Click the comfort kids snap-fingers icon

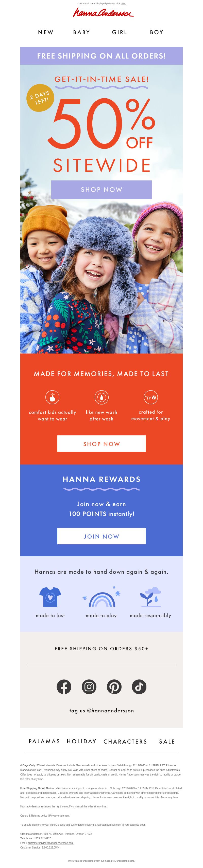pyautogui.click(x=52, y=397)
